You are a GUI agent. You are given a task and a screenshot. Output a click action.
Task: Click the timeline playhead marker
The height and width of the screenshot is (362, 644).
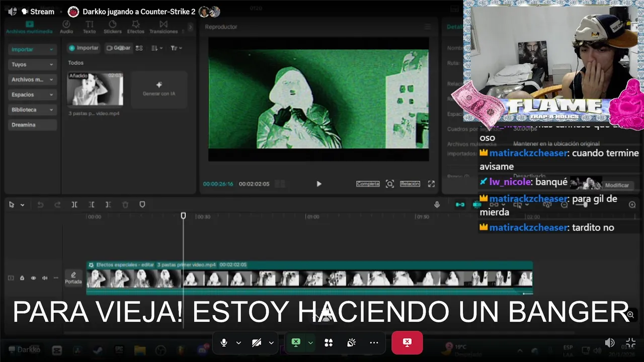pyautogui.click(x=183, y=216)
